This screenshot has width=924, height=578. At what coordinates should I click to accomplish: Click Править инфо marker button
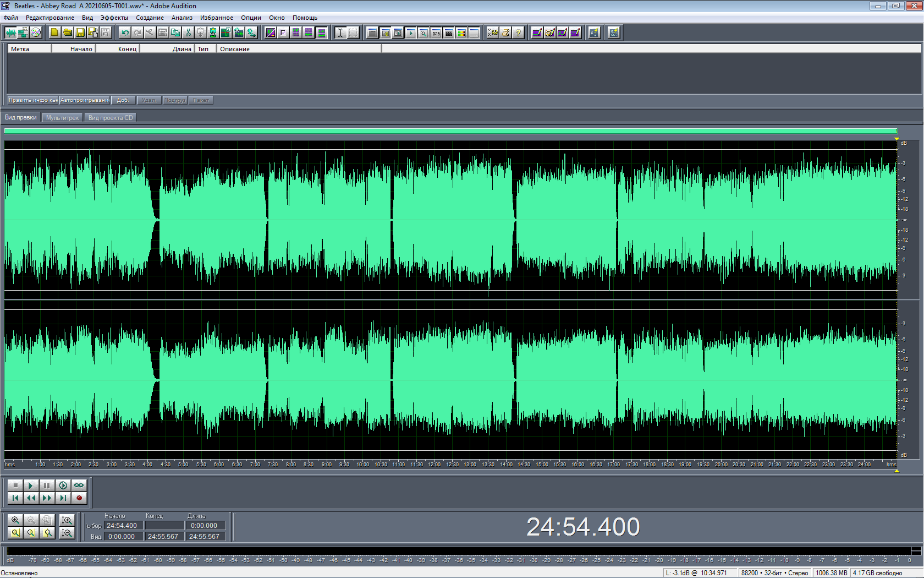(33, 100)
